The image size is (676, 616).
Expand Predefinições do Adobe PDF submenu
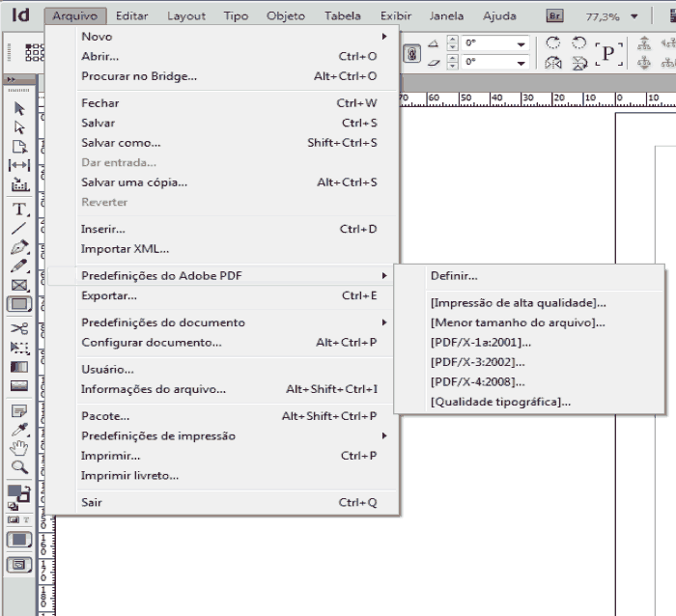(x=384, y=275)
